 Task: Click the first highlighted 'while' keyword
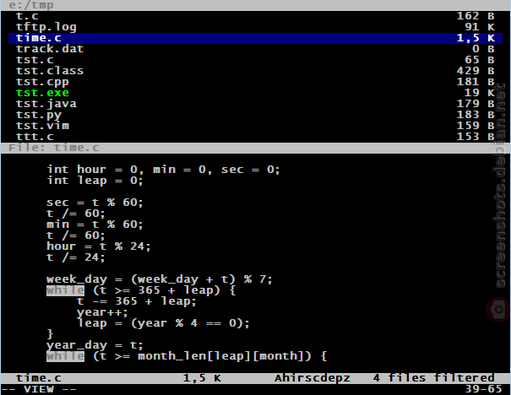65,290
